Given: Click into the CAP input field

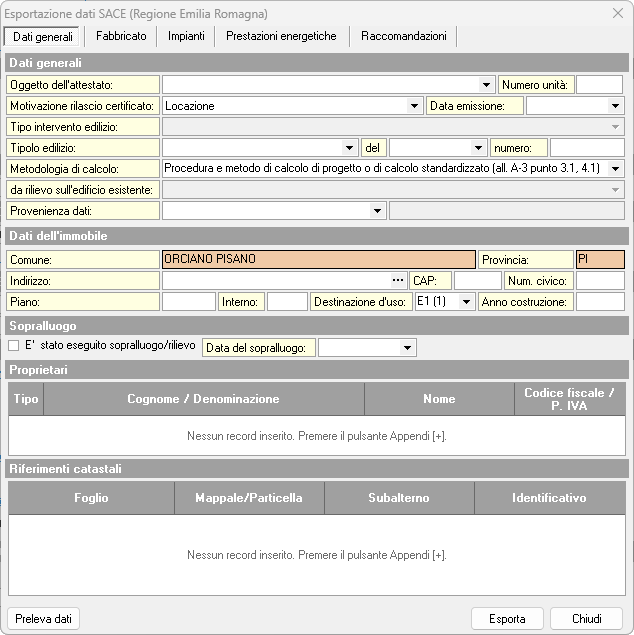Looking at the screenshot, I should [477, 281].
